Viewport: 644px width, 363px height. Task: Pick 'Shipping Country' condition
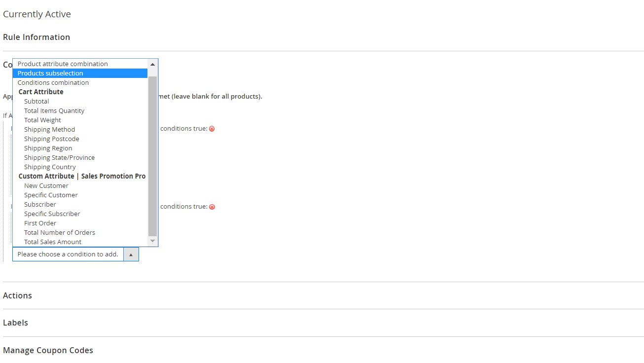pos(50,167)
